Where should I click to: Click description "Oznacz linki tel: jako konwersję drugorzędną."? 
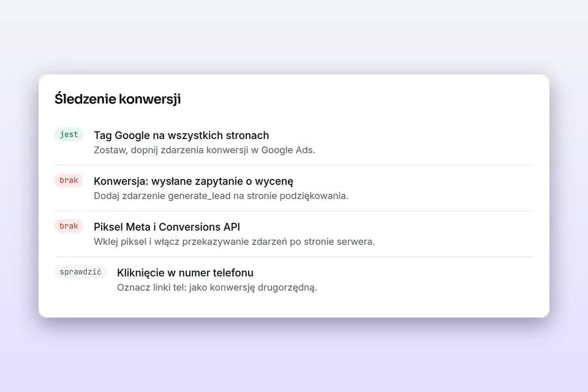pyautogui.click(x=217, y=287)
